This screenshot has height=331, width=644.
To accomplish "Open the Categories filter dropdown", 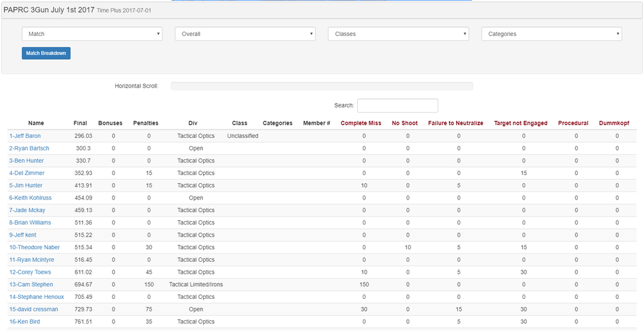I will [552, 34].
